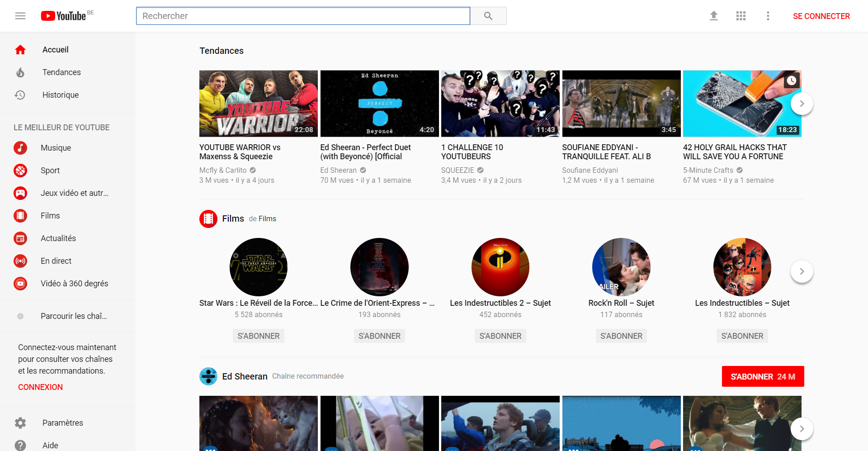Viewport: 868px width, 451px height.
Task: Click the Jeux vidéo gamepad icon
Action: [20, 193]
